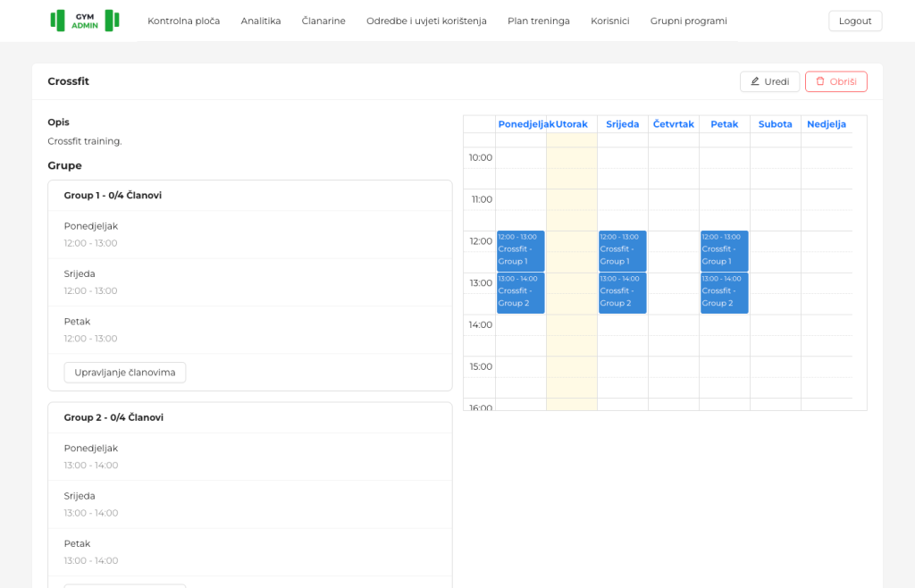Navigate to Plan treninga

pos(539,21)
